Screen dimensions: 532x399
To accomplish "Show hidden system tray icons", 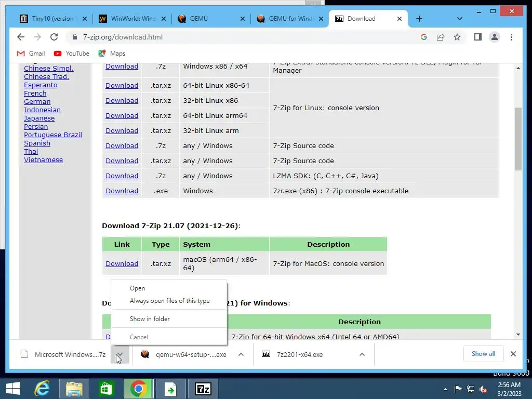I will coord(445,389).
